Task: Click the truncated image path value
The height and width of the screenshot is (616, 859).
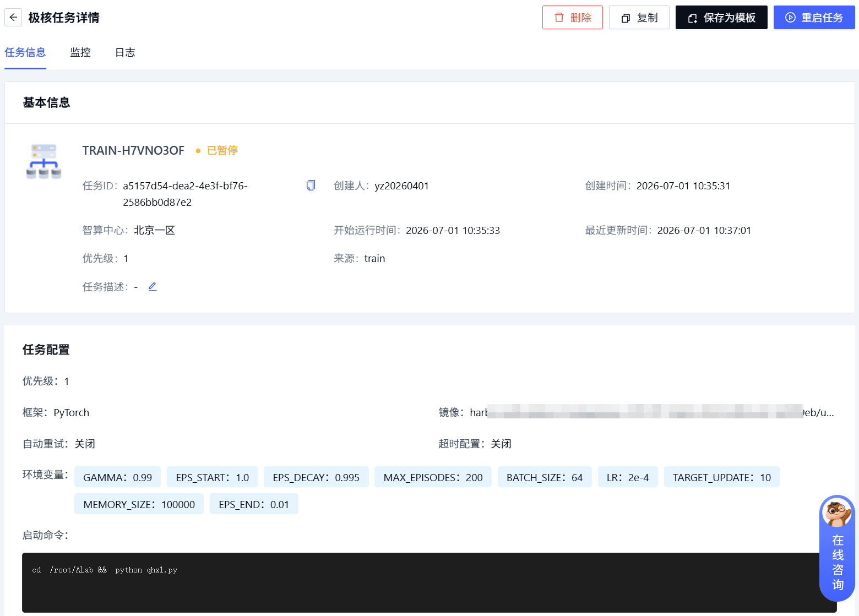Action: pyautogui.click(x=652, y=412)
